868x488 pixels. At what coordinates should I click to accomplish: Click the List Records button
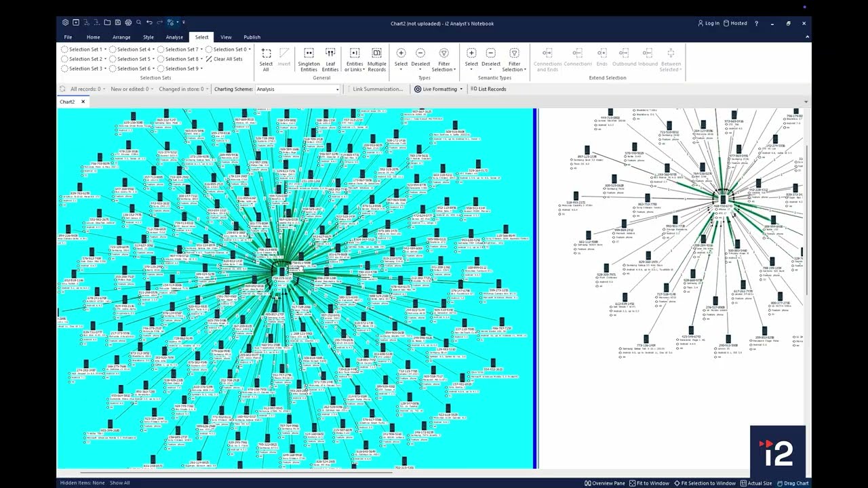coord(488,89)
